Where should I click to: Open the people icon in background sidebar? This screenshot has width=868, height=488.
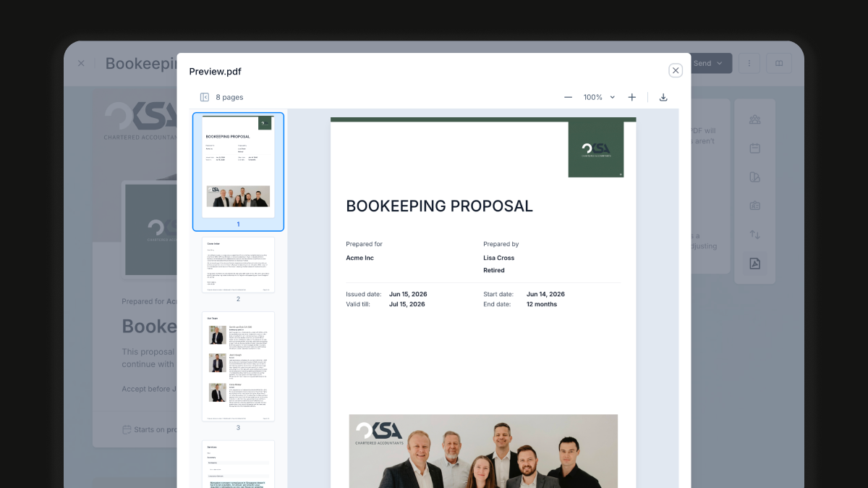click(754, 119)
